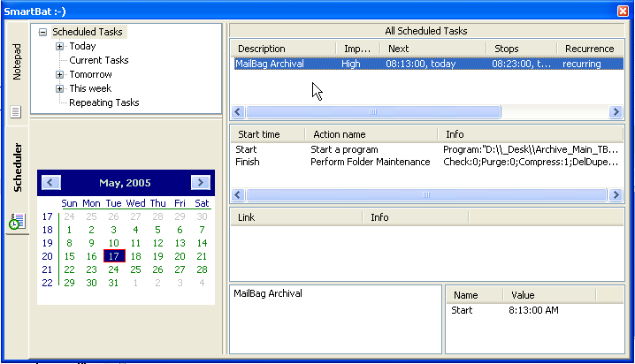This screenshot has width=635, height=364.
Task: Go to previous month in calendar
Action: [51, 183]
